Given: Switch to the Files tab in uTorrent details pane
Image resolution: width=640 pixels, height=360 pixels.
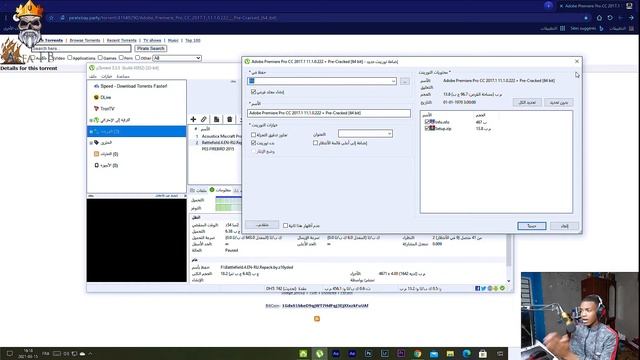Looking at the screenshot, I should (x=199, y=190).
